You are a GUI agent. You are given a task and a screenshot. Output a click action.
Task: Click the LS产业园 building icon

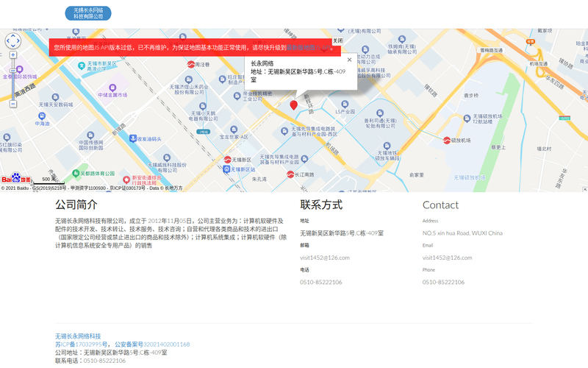[345, 104]
